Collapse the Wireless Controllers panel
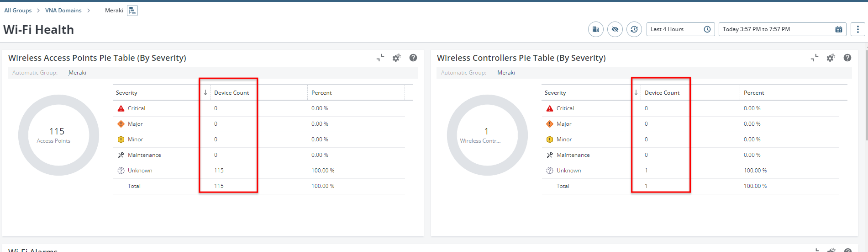Screen dimensions: 868x252 (815, 58)
